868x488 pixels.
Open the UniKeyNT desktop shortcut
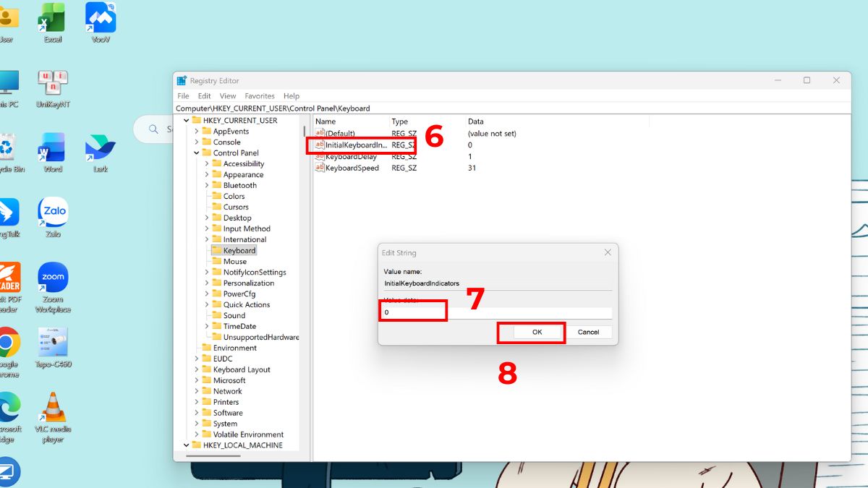53,83
